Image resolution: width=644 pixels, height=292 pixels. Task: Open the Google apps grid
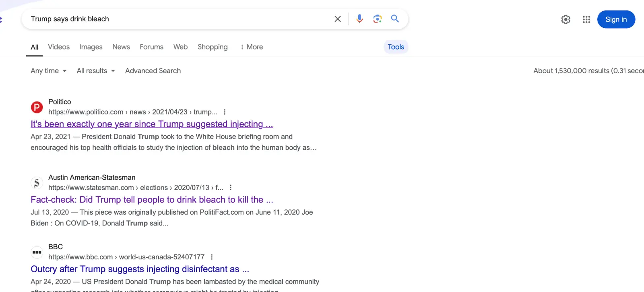tap(586, 19)
